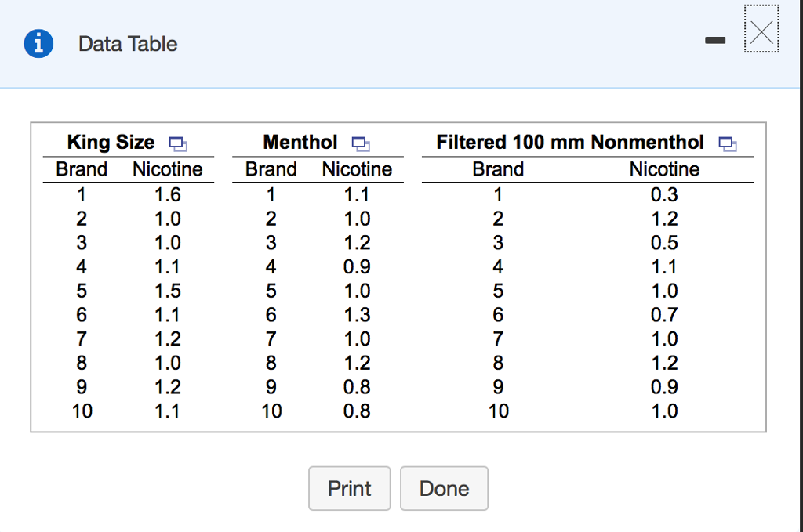Screen dimensions: 803x532
Task: Click nicotine value 0.3 under Filtered Nonmenthol
Action: tap(663, 194)
